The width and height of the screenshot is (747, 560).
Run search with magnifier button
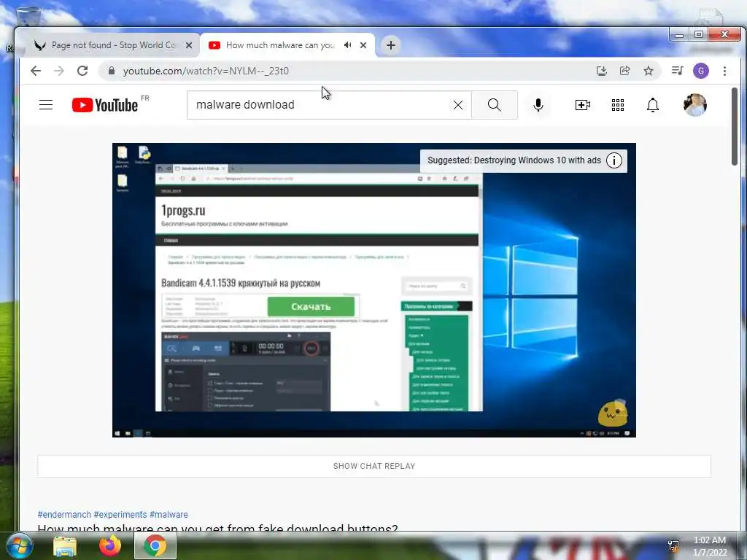click(x=495, y=105)
